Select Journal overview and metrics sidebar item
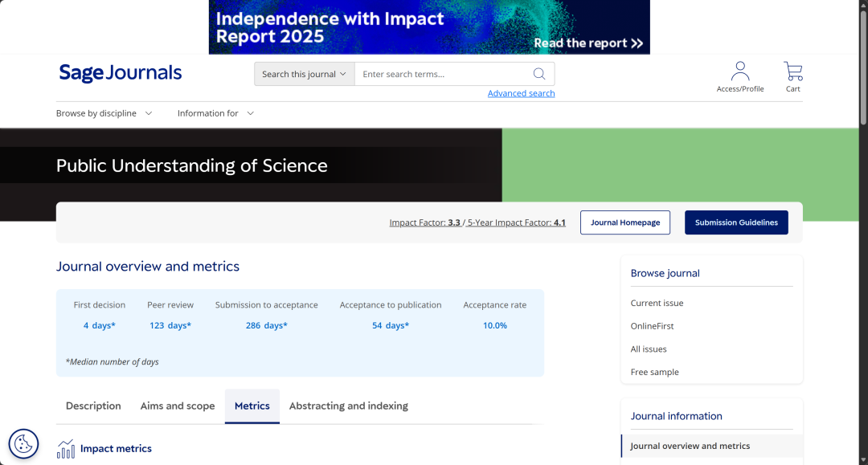Viewport: 868px width, 465px height. pos(712,446)
